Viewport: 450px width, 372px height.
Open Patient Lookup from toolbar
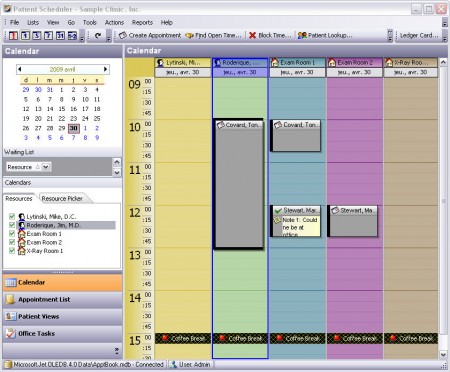325,35
